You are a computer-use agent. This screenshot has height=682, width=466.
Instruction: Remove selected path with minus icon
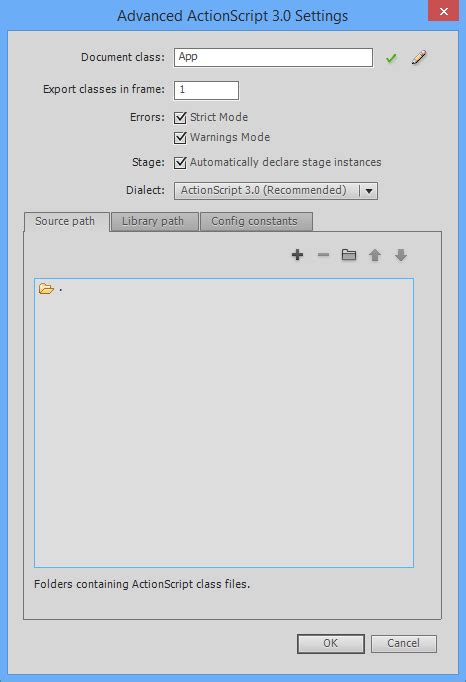click(323, 255)
